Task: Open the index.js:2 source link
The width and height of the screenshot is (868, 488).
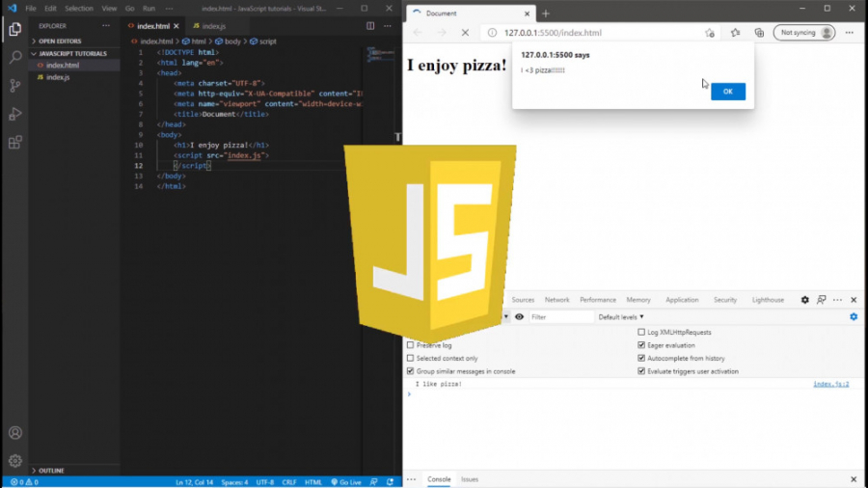Action: tap(831, 384)
